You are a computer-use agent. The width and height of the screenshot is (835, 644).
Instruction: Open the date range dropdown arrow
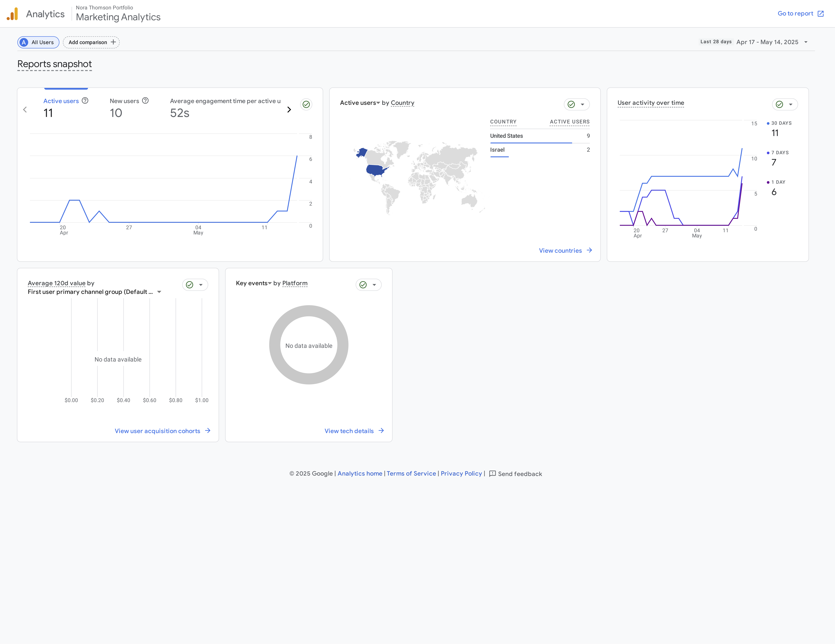(x=806, y=42)
